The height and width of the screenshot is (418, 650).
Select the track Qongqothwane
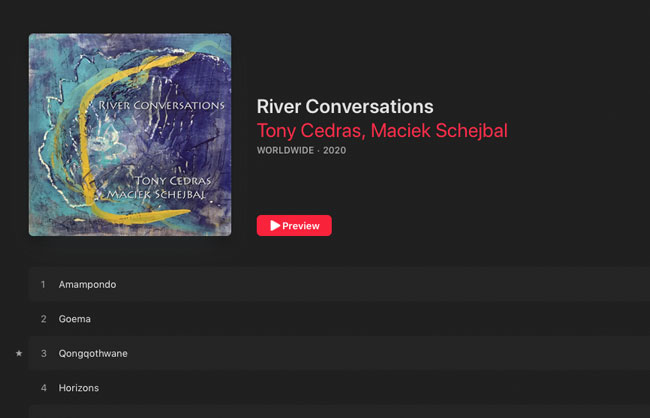pos(93,353)
